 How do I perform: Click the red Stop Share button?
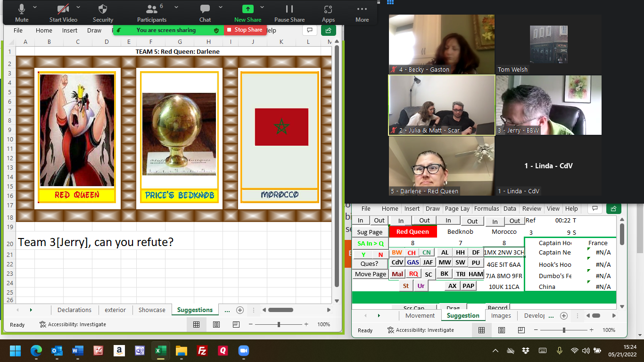[x=245, y=30]
